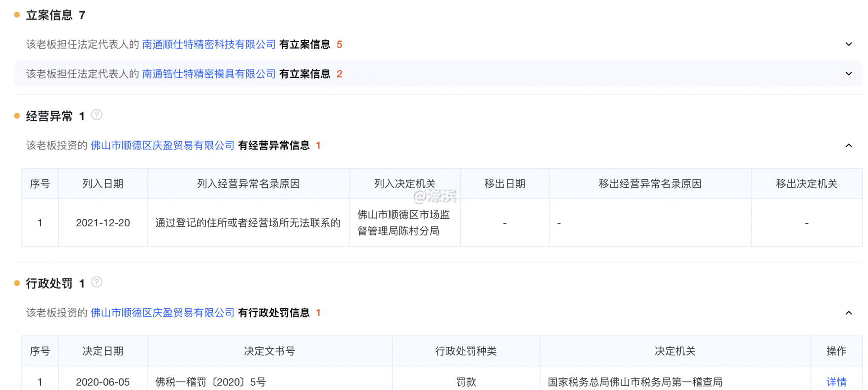Collapse the 有经营异常信息 table section

click(x=848, y=145)
